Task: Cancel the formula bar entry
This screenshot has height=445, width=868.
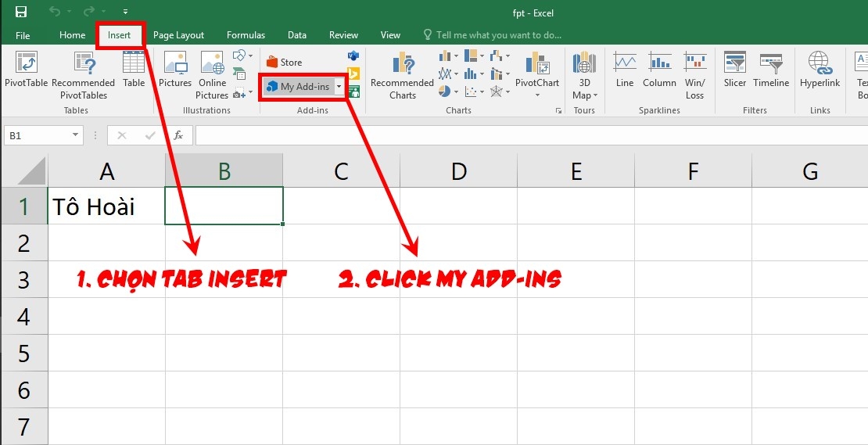Action: coord(122,135)
